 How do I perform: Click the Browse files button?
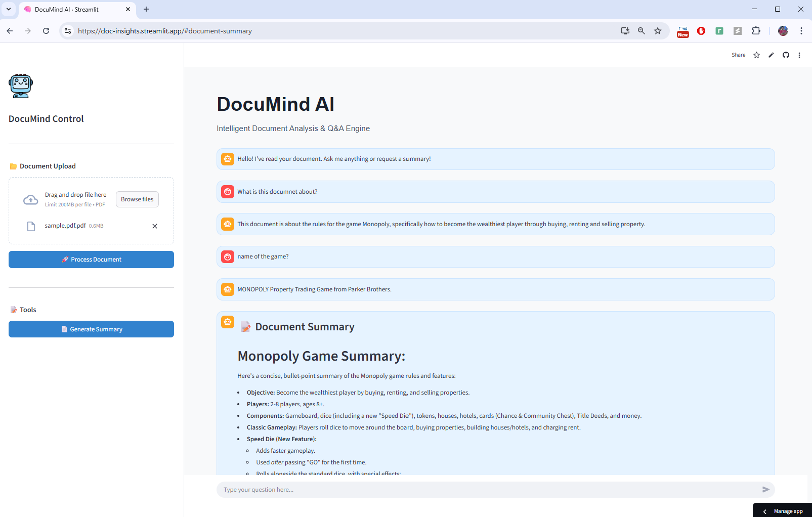[x=137, y=199]
